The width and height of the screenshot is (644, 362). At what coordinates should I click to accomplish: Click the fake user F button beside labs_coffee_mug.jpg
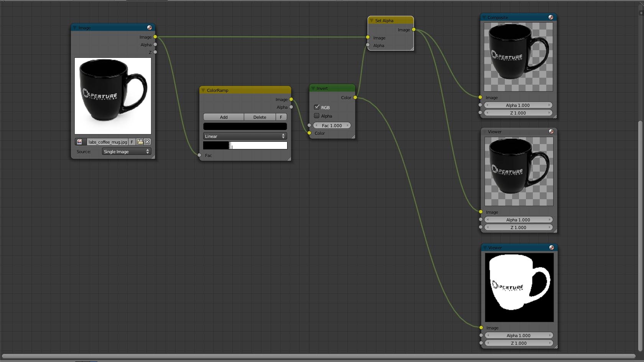[x=132, y=142]
